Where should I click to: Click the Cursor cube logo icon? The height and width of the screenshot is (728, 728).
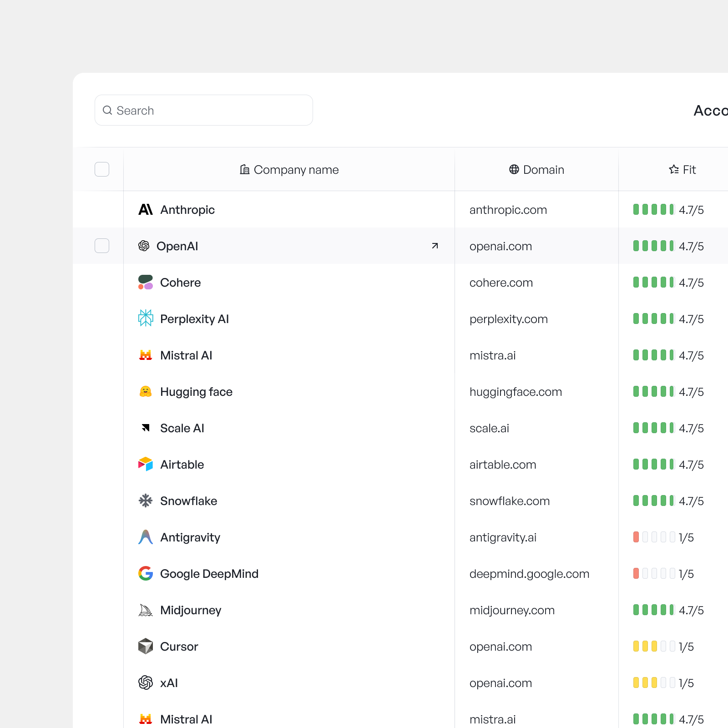(146, 646)
